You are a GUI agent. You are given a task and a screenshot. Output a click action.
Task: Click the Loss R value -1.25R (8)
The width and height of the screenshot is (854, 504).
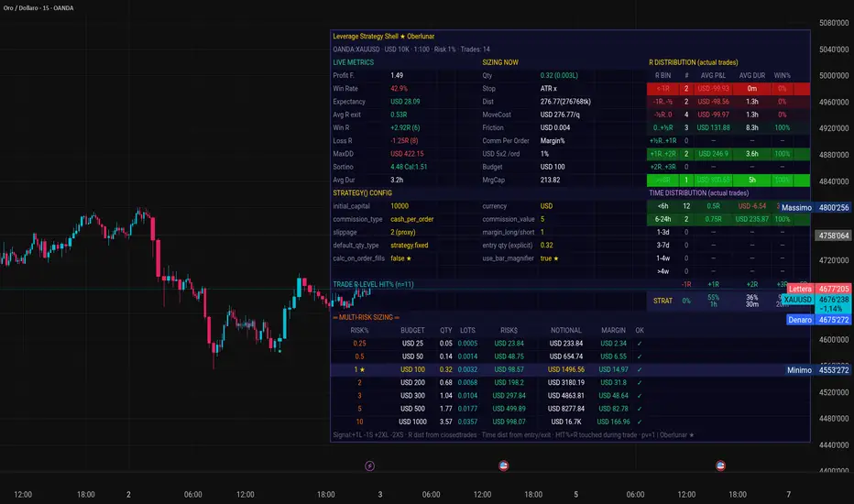click(x=404, y=141)
